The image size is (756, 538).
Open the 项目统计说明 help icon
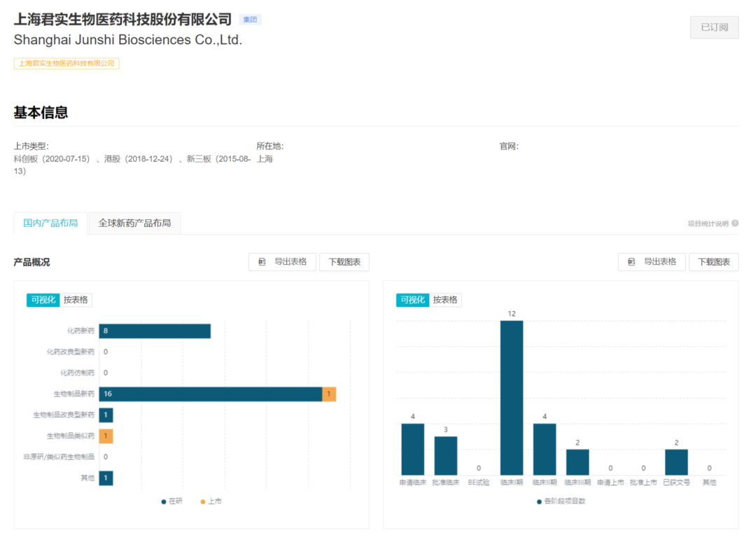coord(735,223)
